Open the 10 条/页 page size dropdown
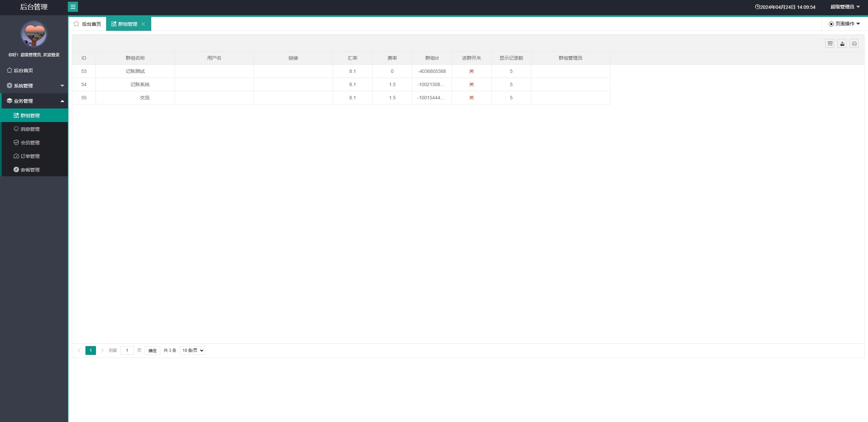The height and width of the screenshot is (422, 868). 192,350
